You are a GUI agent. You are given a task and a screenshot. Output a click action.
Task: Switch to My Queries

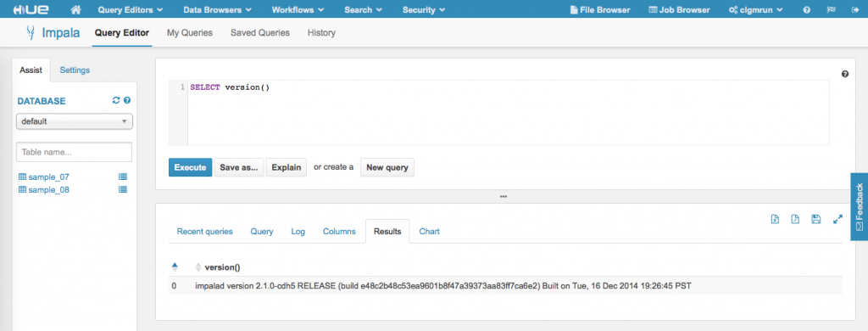point(190,33)
